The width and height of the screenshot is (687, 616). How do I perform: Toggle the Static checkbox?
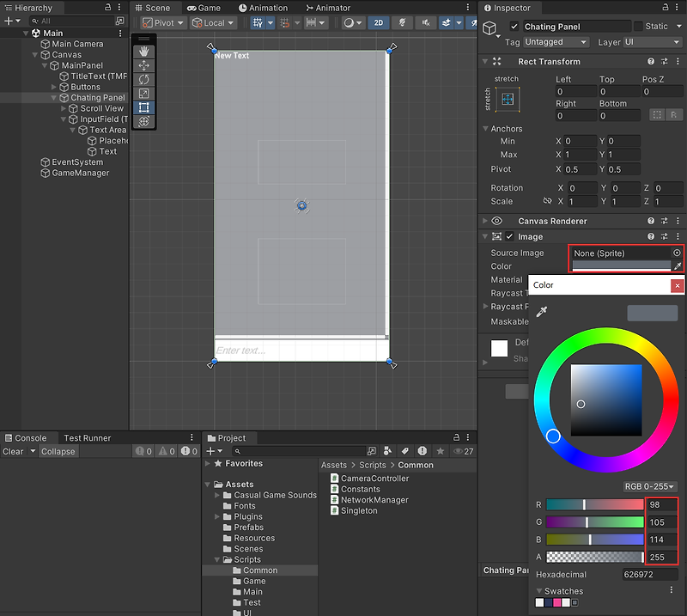638,27
